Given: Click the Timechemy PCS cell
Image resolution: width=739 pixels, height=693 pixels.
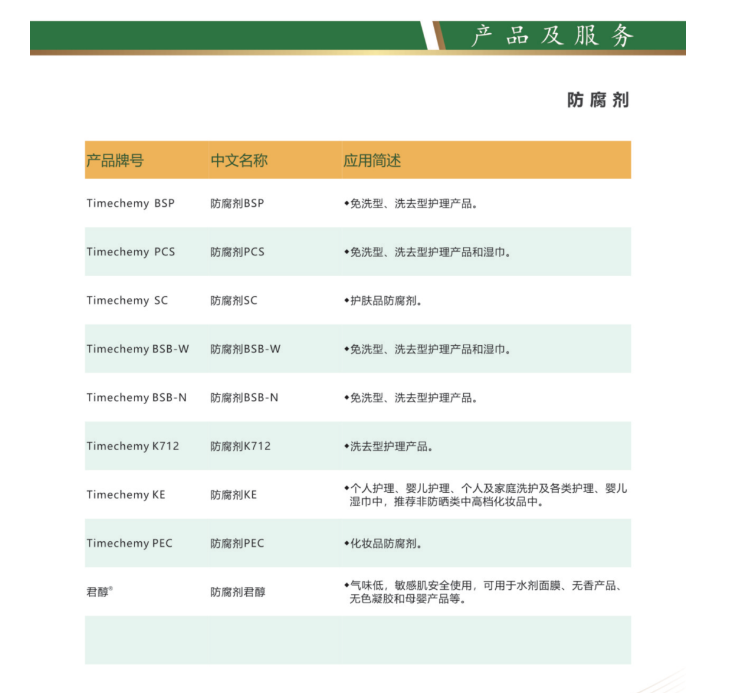Looking at the screenshot, I should [x=131, y=252].
